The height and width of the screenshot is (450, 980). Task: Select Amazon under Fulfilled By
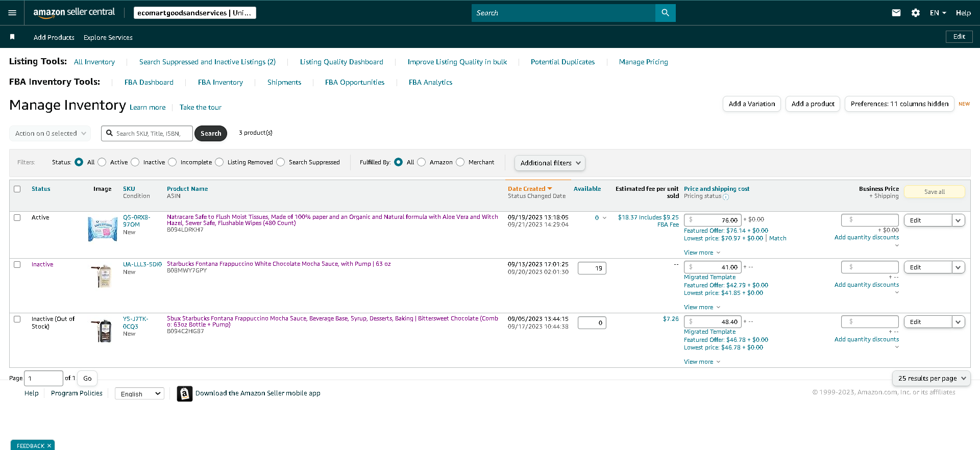(x=422, y=162)
